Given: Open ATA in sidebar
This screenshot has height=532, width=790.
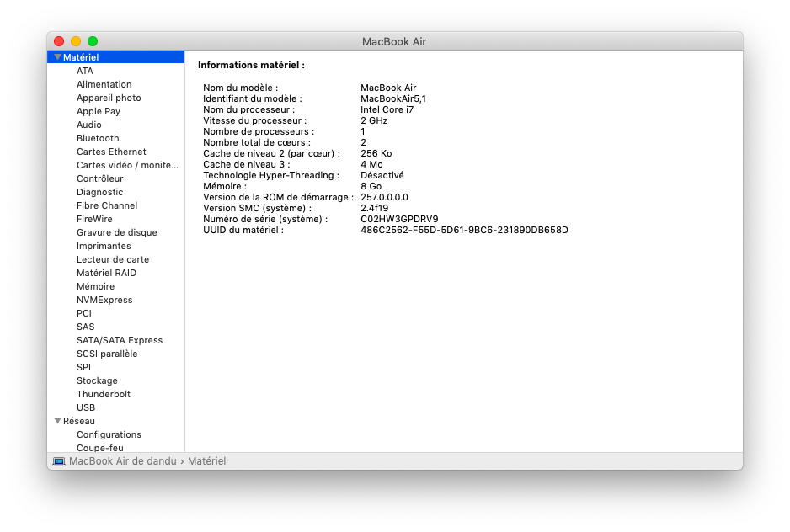Looking at the screenshot, I should point(84,71).
